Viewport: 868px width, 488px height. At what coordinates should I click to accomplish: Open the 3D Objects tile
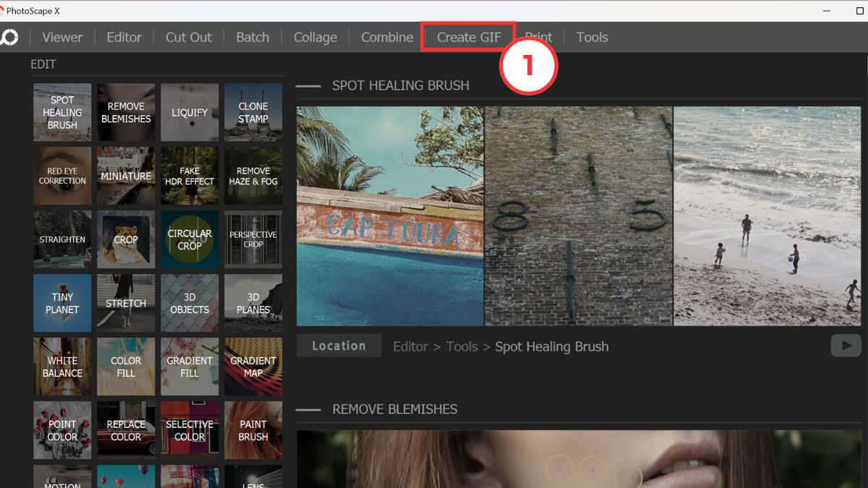[x=190, y=303]
